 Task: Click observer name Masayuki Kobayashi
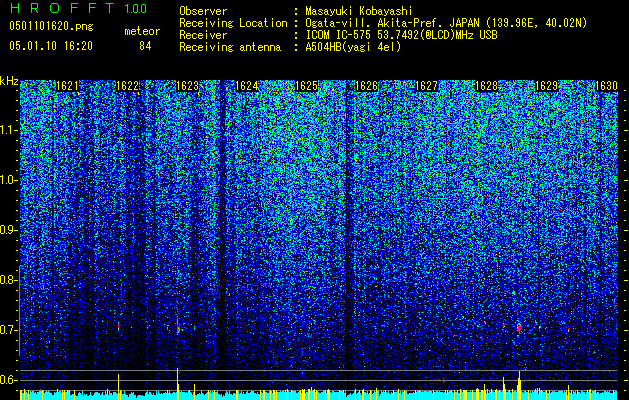(x=359, y=11)
